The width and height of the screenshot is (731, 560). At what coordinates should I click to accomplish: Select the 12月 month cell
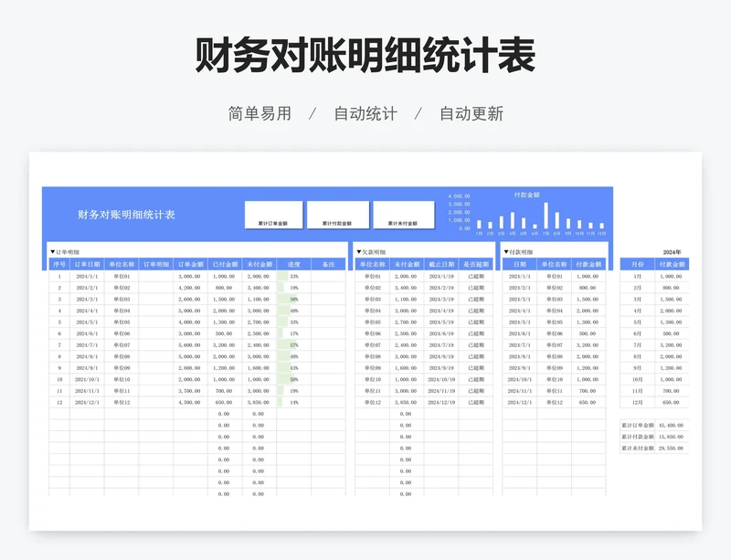[x=637, y=402]
